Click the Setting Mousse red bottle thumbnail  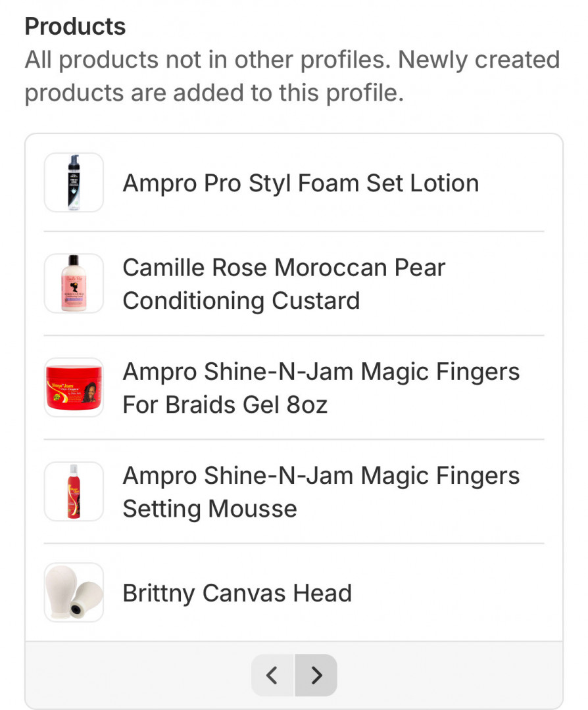(74, 491)
